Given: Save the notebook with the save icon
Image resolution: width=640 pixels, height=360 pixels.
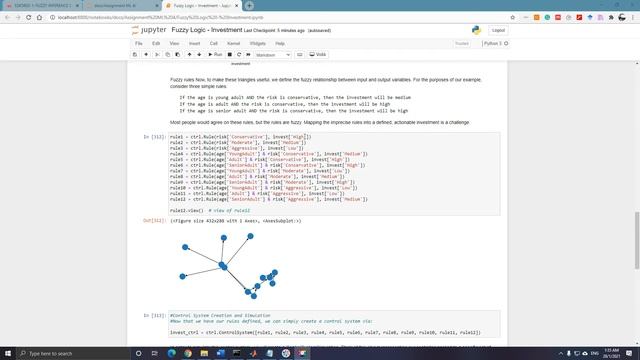Looking at the screenshot, I should click(135, 54).
